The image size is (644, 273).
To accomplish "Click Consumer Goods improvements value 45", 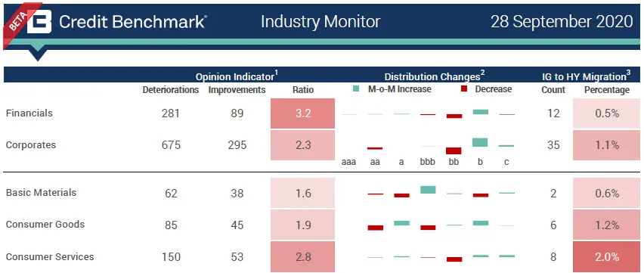I will [x=237, y=225].
